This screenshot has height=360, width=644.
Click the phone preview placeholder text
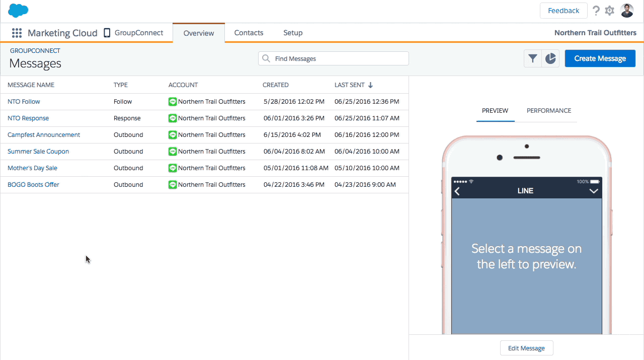pos(526,256)
